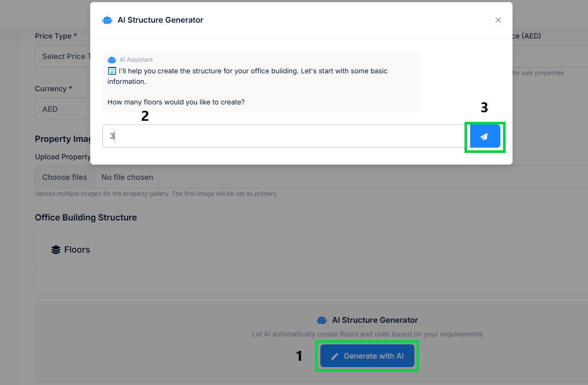Click the 'How many floors' question text

coord(176,102)
